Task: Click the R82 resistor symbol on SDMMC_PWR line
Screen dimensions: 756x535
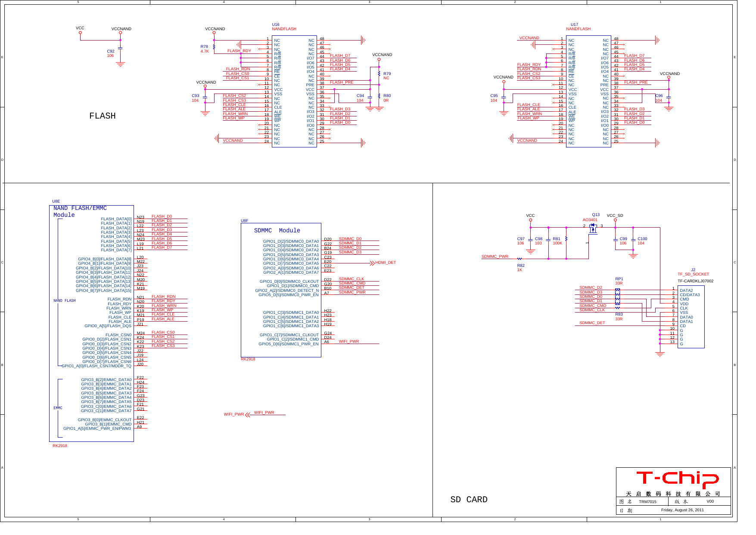Action: [x=520, y=259]
